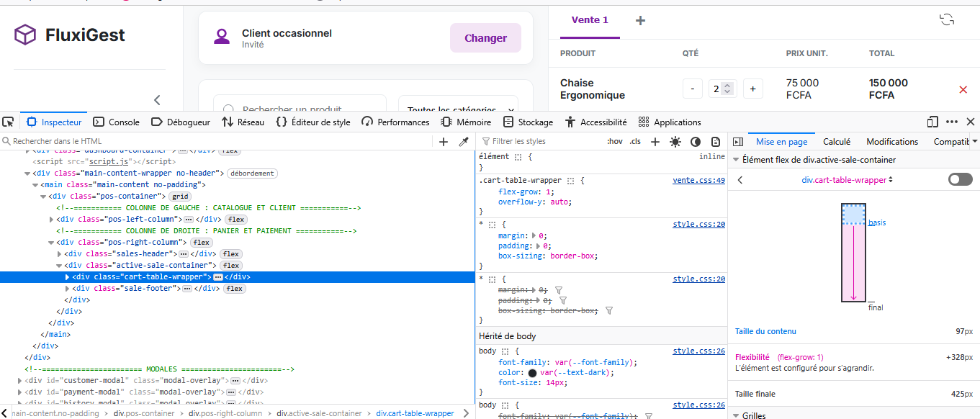980x419 pixels.
Task: Switch to the Calculé tab
Action: [x=837, y=142]
